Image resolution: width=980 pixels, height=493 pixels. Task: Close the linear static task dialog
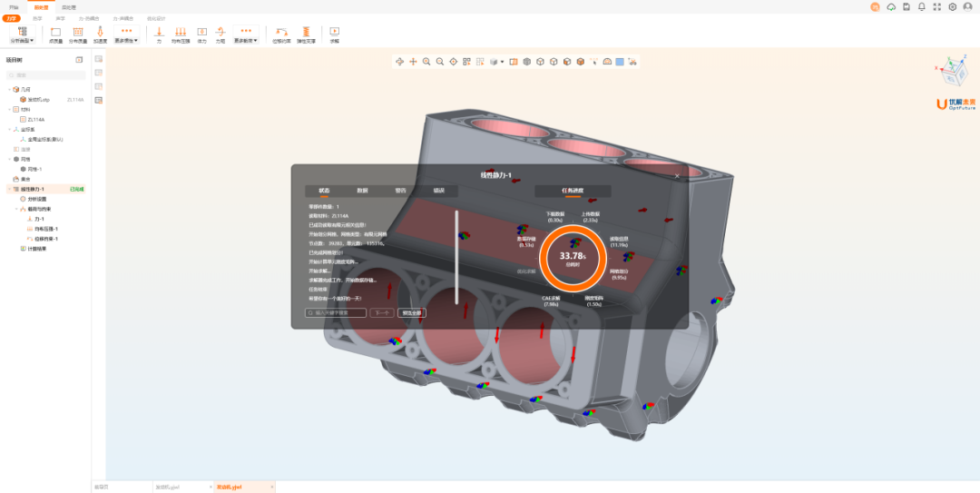[x=677, y=174]
